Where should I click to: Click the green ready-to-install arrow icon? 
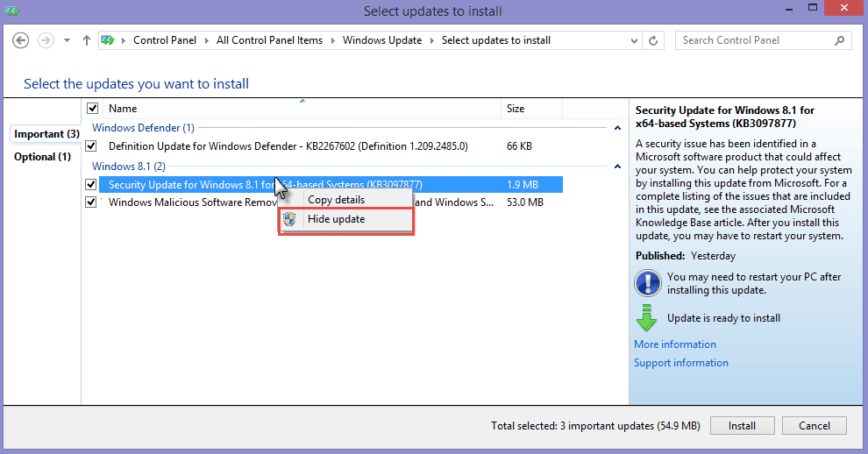(646, 317)
